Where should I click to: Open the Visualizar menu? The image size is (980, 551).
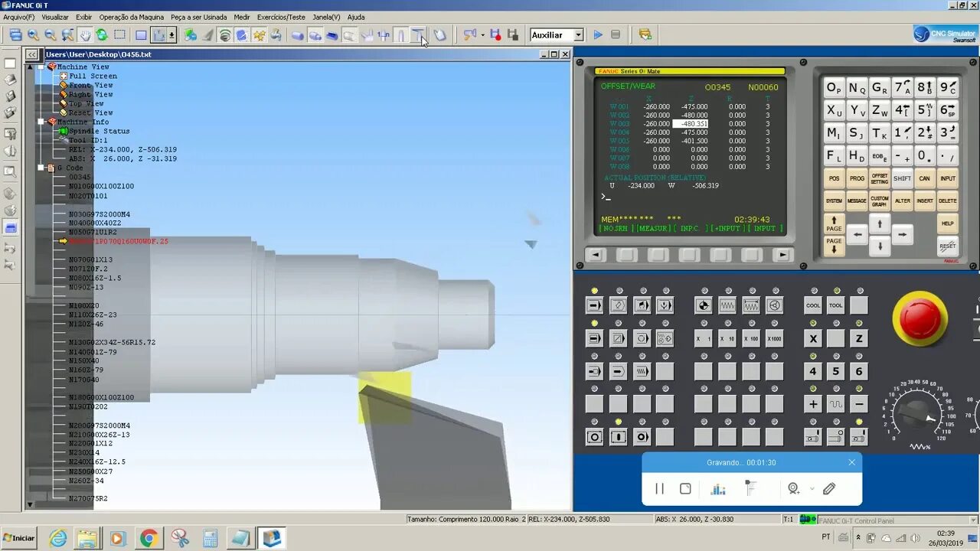point(55,17)
